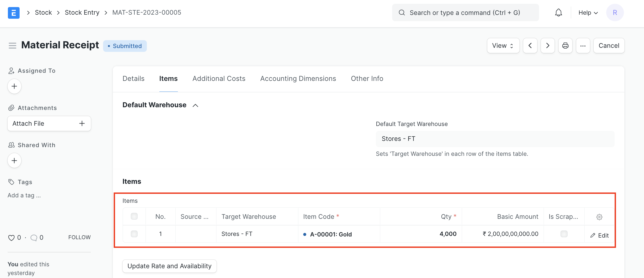Switch to the Additional Costs tab
This screenshot has height=278, width=644.
pyautogui.click(x=219, y=79)
